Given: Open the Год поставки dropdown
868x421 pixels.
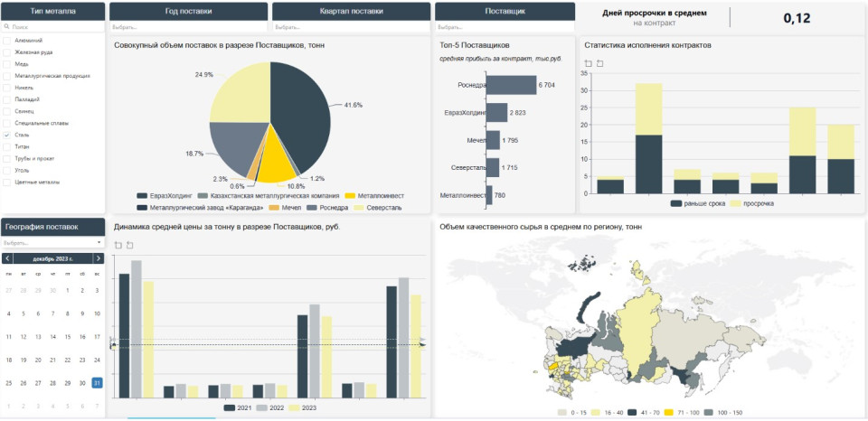Looking at the screenshot, I should point(188,27).
